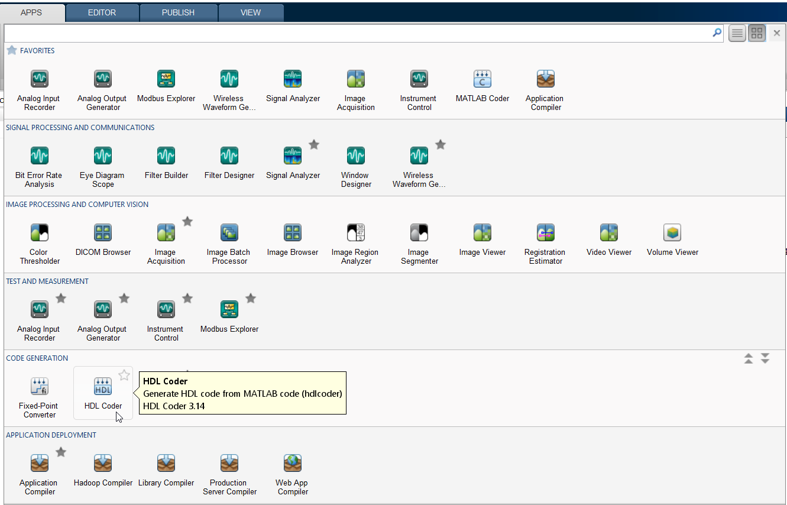Switch apps gallery to icon grid view
Screen dimensions: 787x505
tap(757, 34)
